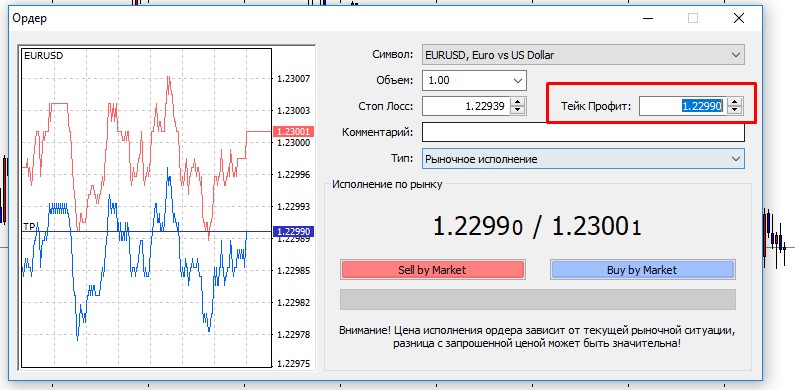
Task: Click the Стоп Лосс input field
Action: (466, 106)
